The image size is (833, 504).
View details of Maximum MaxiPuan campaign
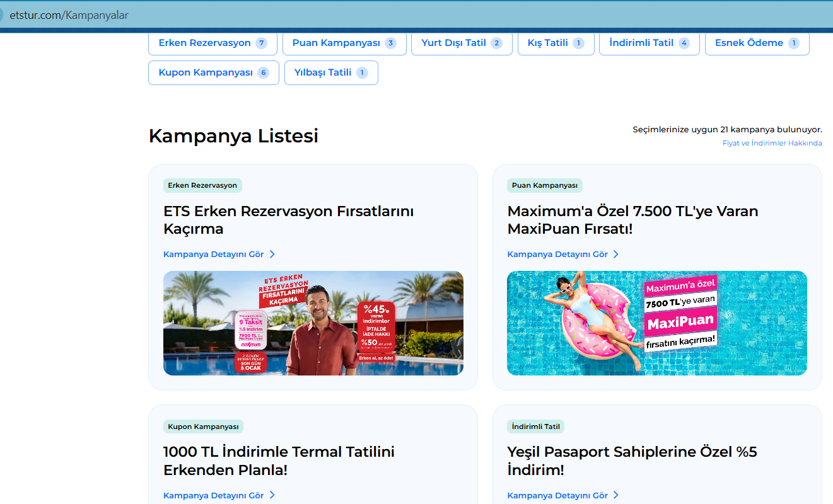(x=563, y=254)
